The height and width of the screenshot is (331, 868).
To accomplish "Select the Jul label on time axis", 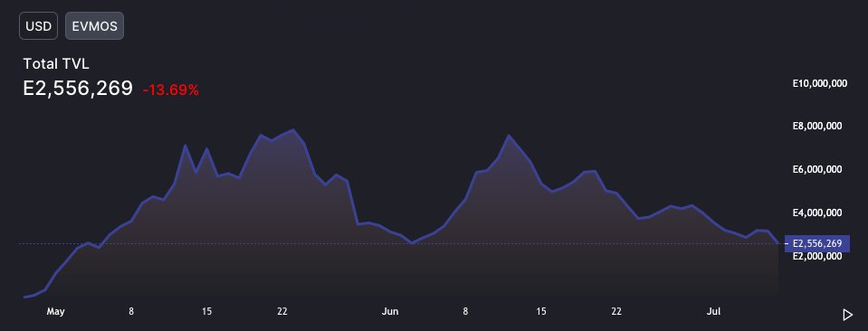I will point(713,312).
